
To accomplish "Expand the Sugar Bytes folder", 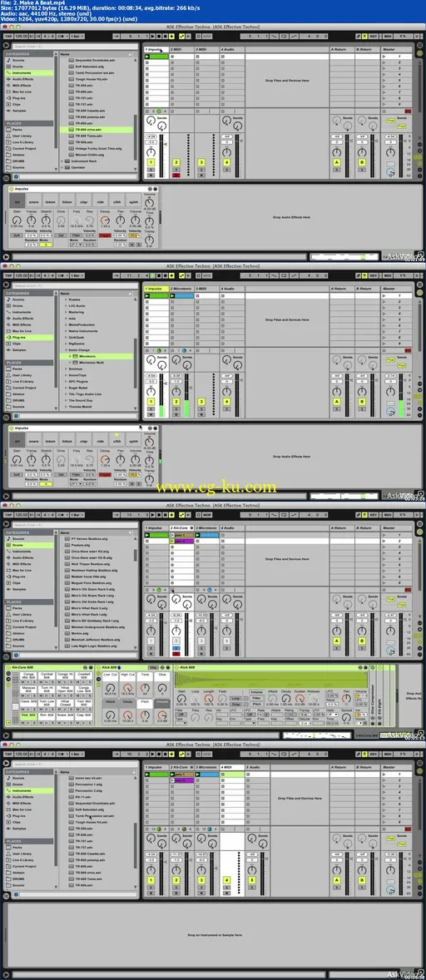I will pyautogui.click(x=67, y=389).
